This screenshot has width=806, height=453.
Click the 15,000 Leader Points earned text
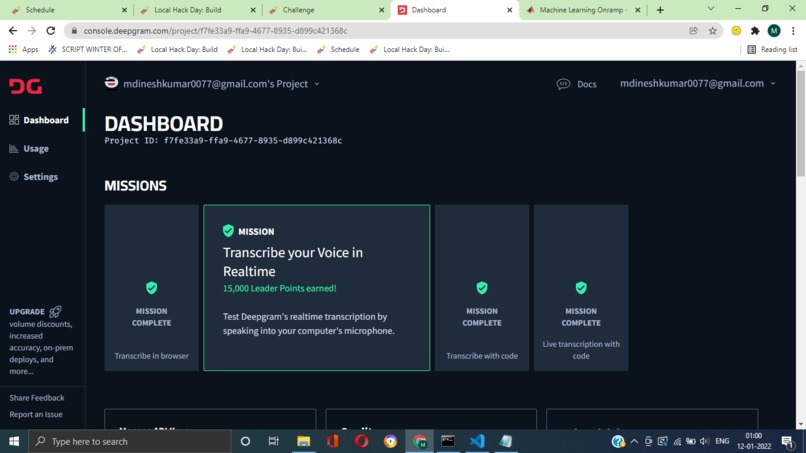point(280,288)
